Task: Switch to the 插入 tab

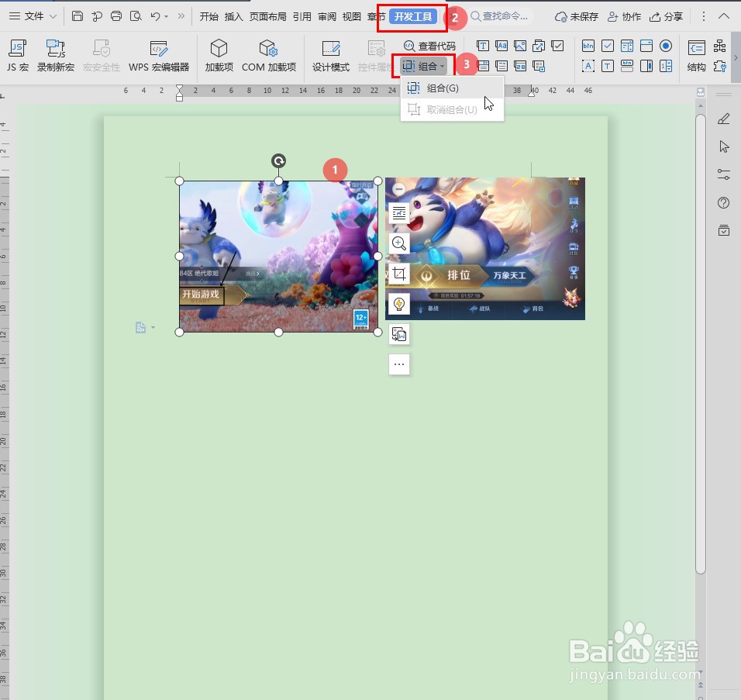Action: tap(233, 16)
